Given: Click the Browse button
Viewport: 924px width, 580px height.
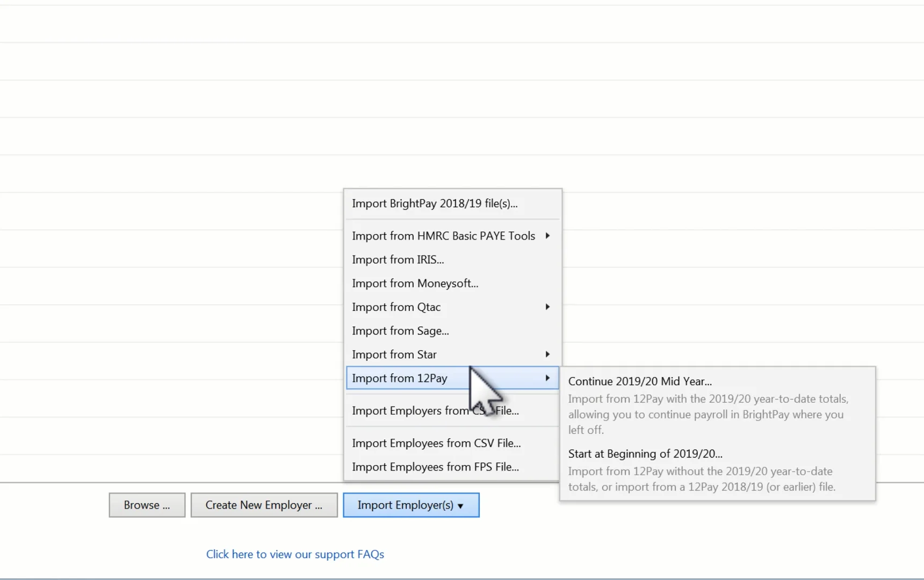Looking at the screenshot, I should coord(147,505).
